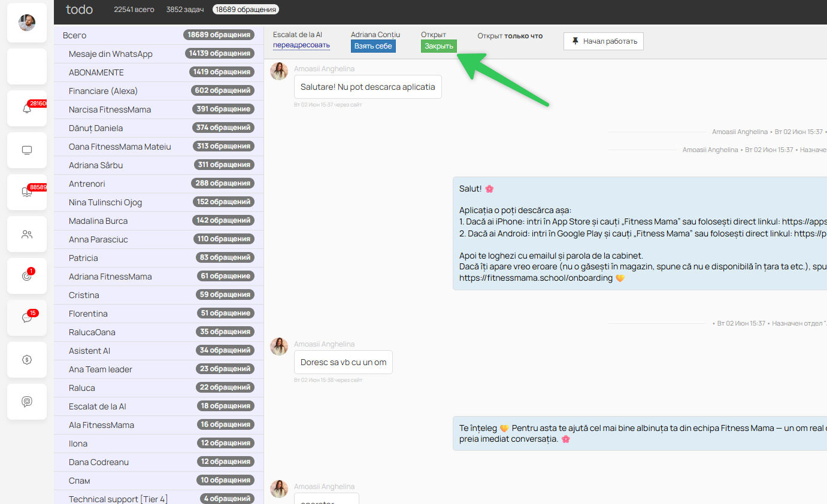Select 'RalucaOana' row
827x504 pixels.
click(159, 332)
